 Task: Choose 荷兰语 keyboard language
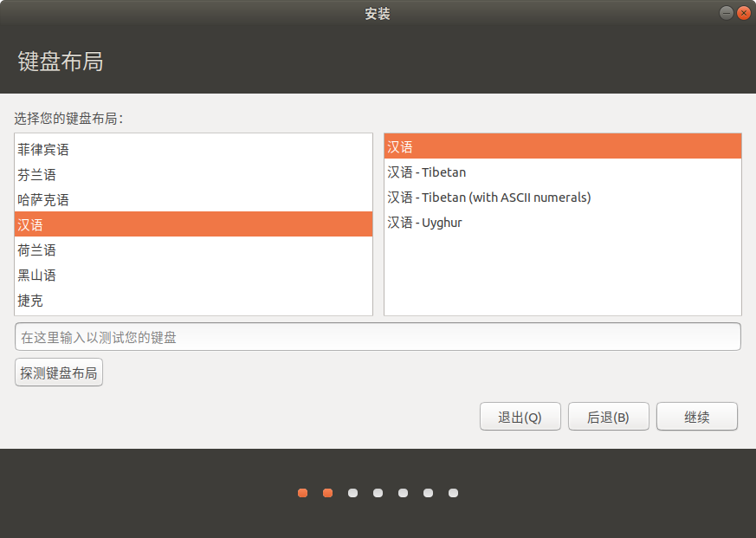pos(193,250)
